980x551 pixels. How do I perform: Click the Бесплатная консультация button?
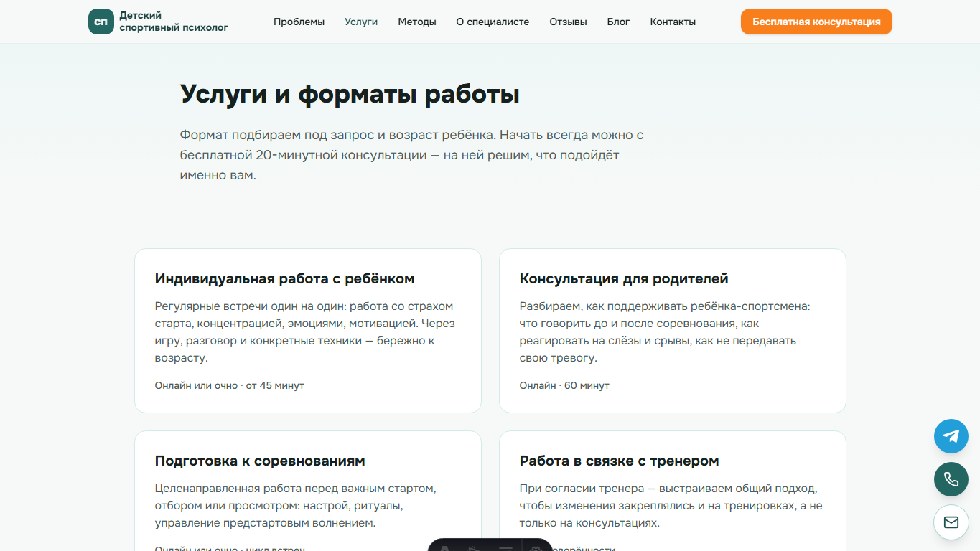click(x=816, y=22)
